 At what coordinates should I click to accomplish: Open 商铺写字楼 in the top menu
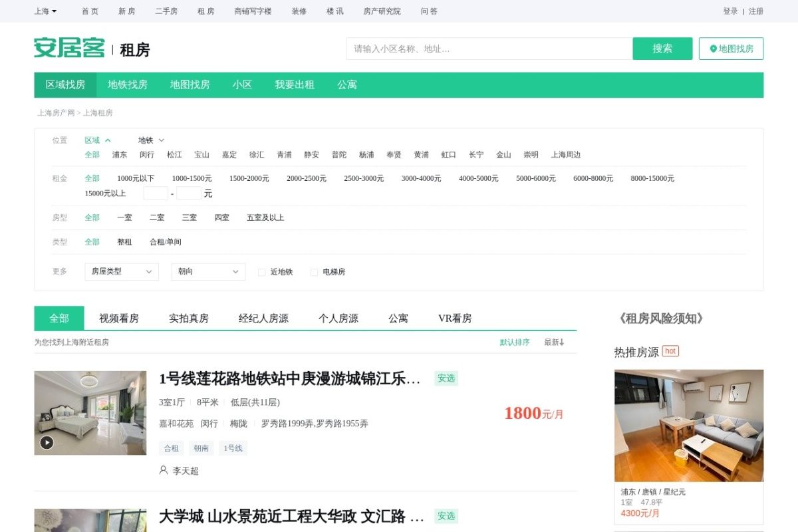click(253, 11)
